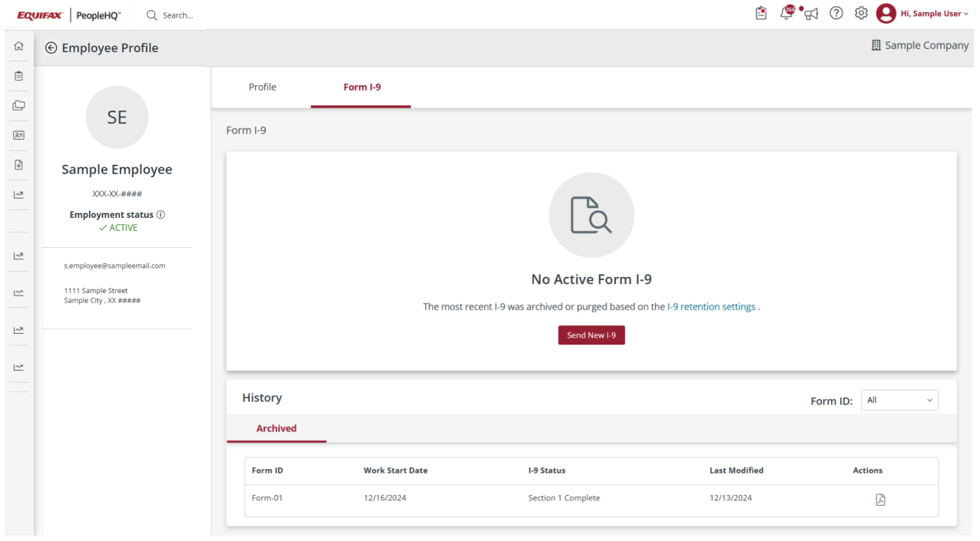Click the I-9 Status column header
This screenshot has width=980, height=541.
tap(547, 470)
